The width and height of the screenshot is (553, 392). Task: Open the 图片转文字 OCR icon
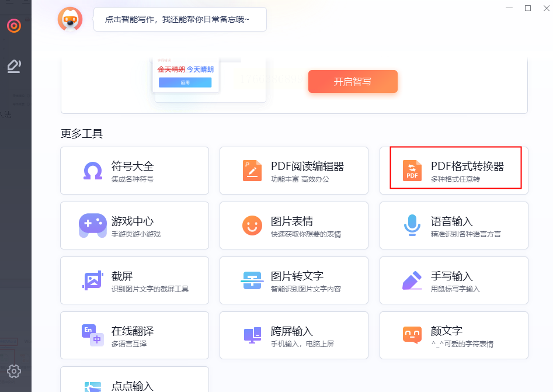click(252, 280)
